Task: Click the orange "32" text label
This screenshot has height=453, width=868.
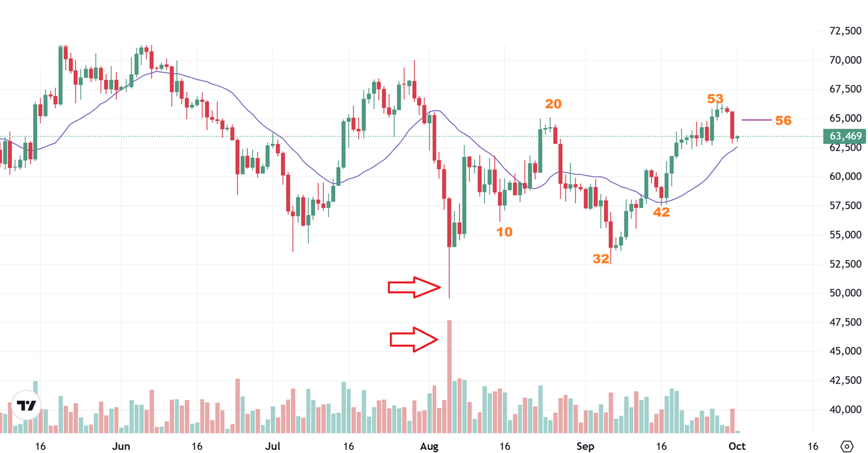Action: [x=601, y=259]
